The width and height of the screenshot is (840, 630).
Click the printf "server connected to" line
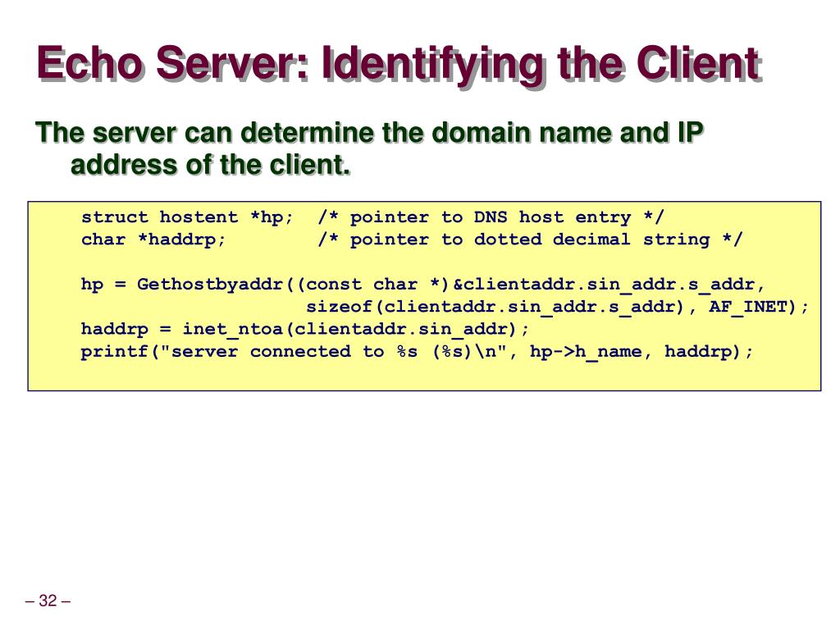coord(417,351)
